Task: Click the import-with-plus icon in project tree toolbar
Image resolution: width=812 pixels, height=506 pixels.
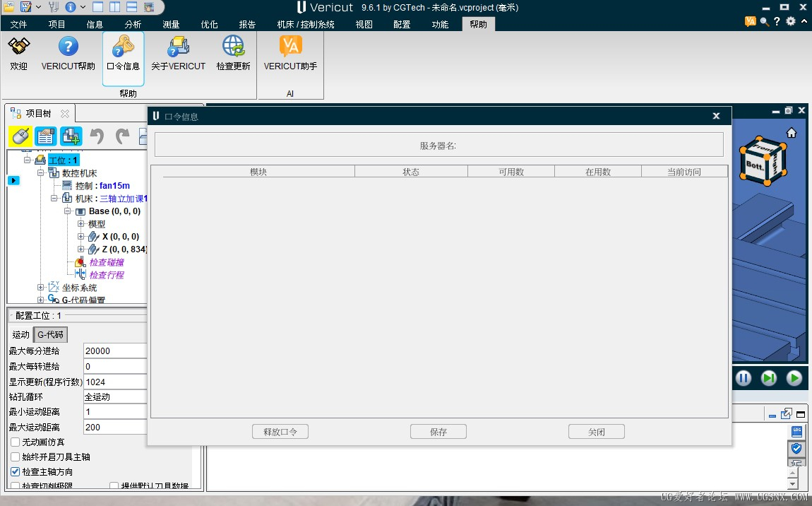Action: click(x=71, y=136)
